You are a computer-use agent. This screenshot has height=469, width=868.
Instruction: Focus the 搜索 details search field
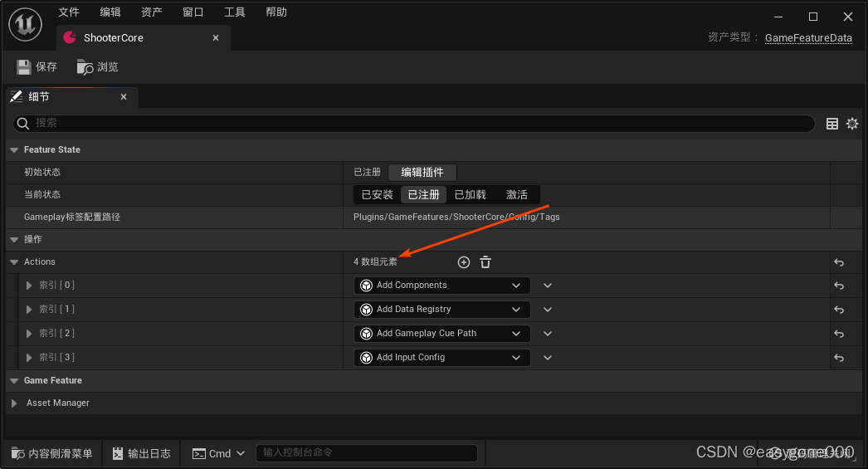point(413,123)
